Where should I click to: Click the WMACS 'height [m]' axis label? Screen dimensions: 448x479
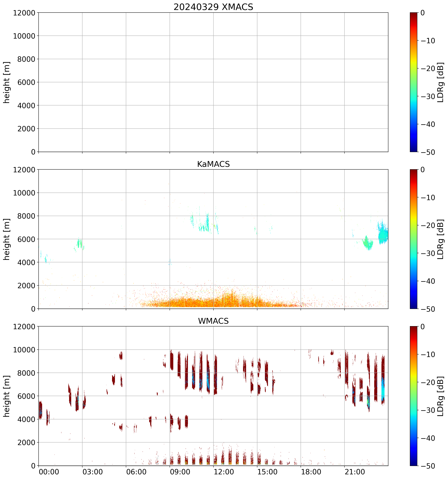(7, 396)
